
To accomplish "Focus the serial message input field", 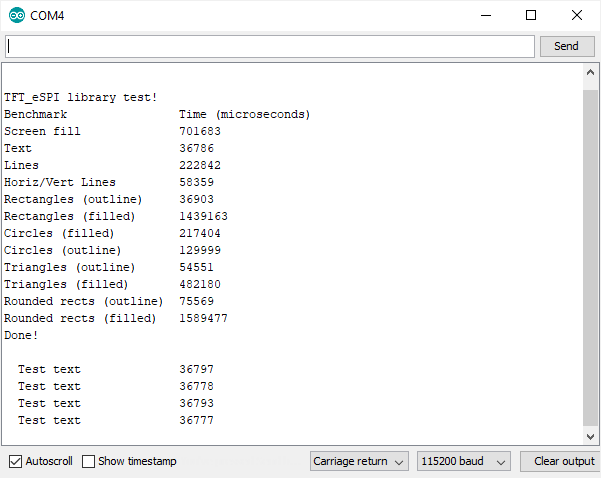I will coord(270,46).
